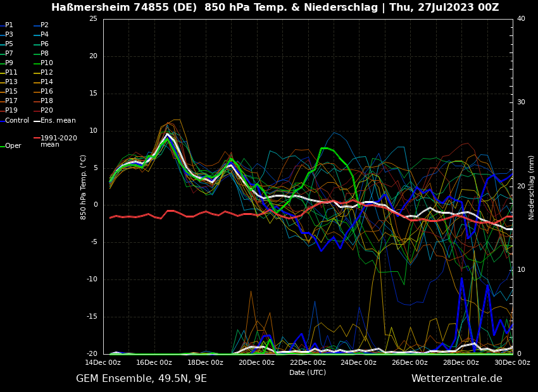The width and height of the screenshot is (538, 392).
Task: Click the chart title with Haßmersheim 74855
Action: [275, 8]
